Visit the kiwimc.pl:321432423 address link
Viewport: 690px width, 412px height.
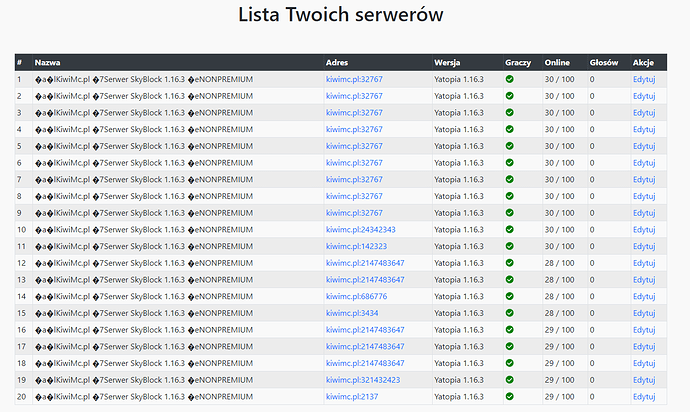[363, 379]
